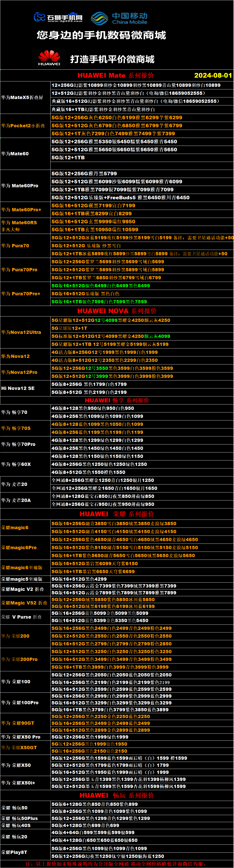Viewport: 234px width, 868px height.
Task: Click 乐臻版+FreeBuds5 雅黑6450 row
Action: pos(142,197)
